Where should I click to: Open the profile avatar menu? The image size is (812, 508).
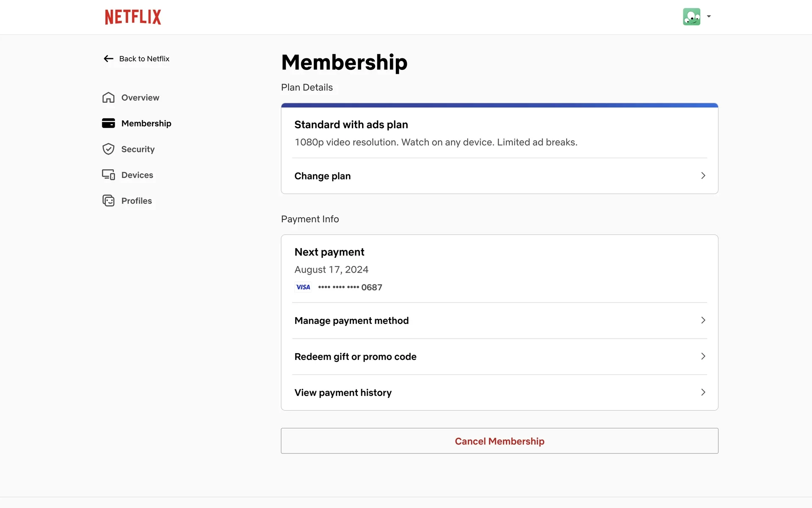[691, 17]
